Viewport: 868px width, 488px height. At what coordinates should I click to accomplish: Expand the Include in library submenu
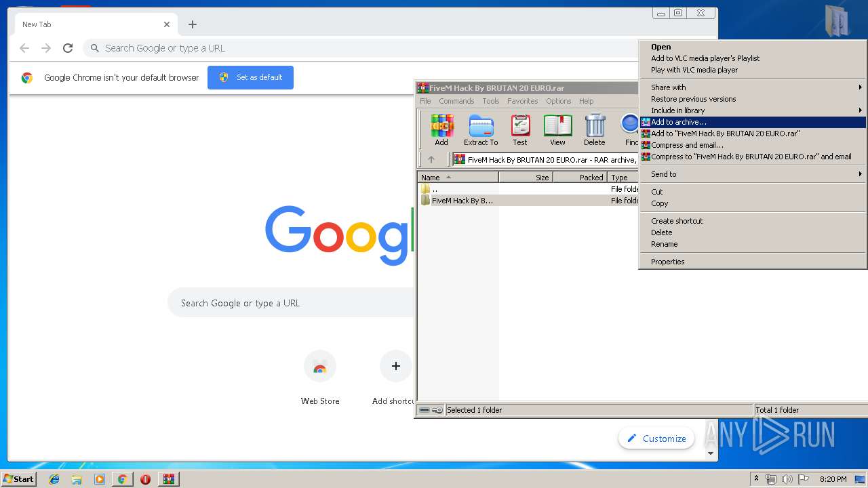[x=753, y=110]
